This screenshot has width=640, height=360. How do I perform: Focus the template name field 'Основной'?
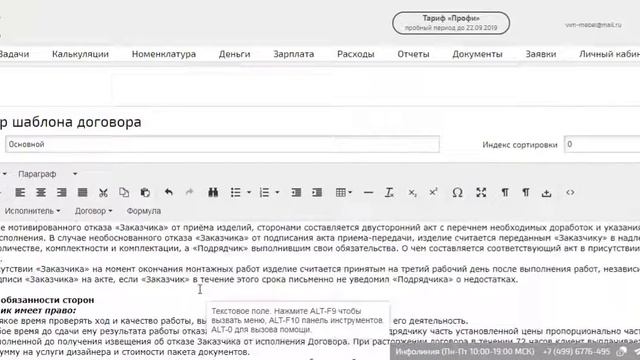coord(222,144)
